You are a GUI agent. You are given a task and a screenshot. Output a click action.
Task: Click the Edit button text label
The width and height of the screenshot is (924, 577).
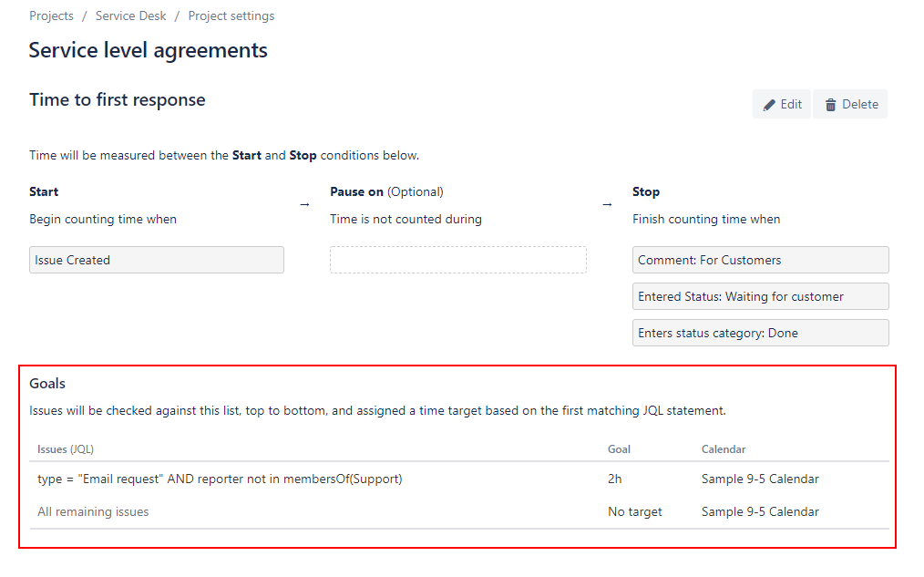(x=791, y=104)
